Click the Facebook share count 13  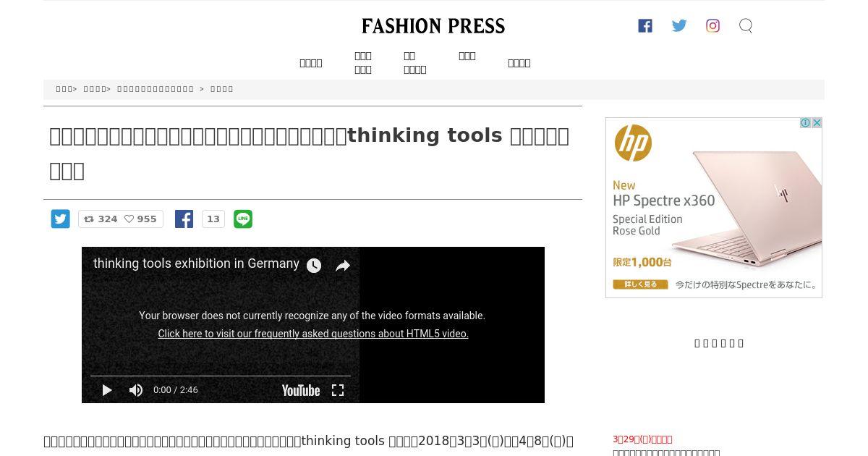[x=213, y=219]
